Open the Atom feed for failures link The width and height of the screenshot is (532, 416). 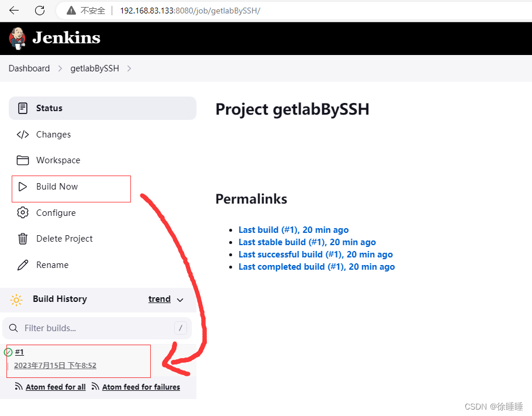coord(141,387)
